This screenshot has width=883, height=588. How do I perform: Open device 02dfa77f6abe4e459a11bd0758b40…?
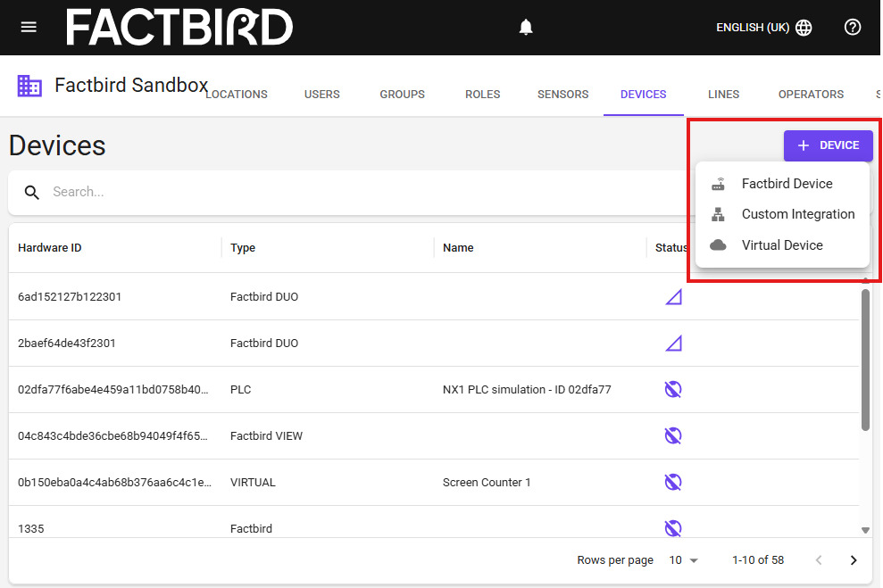(434, 389)
